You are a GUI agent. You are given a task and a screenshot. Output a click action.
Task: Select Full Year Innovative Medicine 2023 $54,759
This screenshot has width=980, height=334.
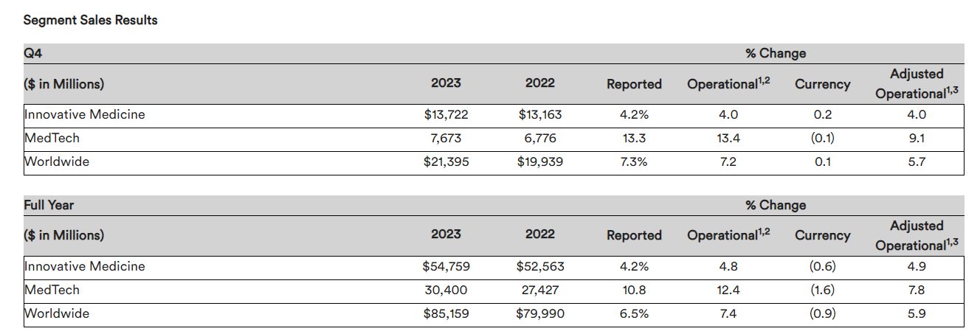tap(445, 266)
